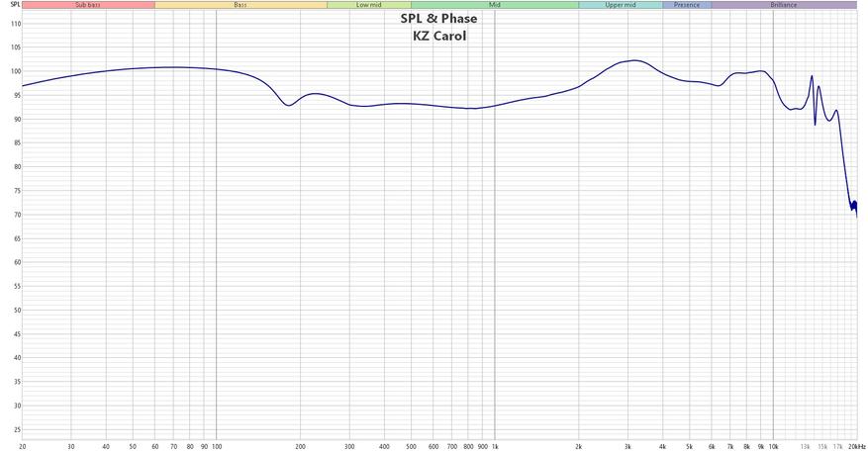
Task: Select the 6k frequency label
Action: tap(712, 446)
